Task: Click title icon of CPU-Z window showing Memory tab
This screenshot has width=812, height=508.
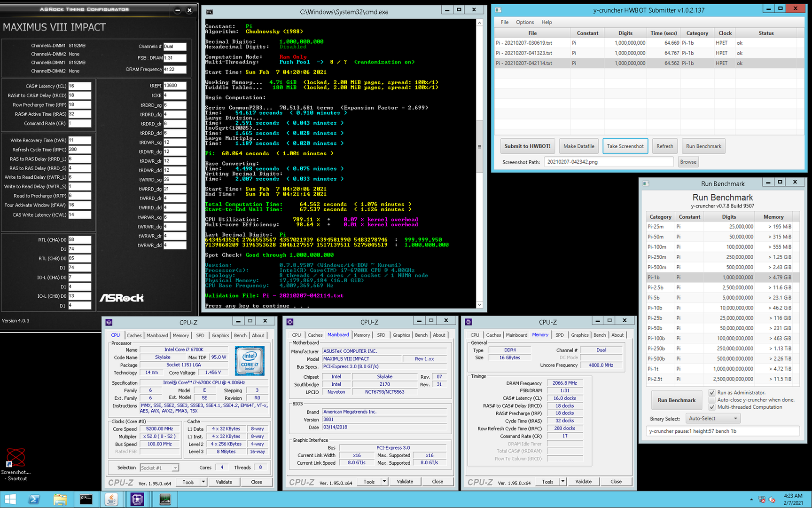Action: [468, 322]
